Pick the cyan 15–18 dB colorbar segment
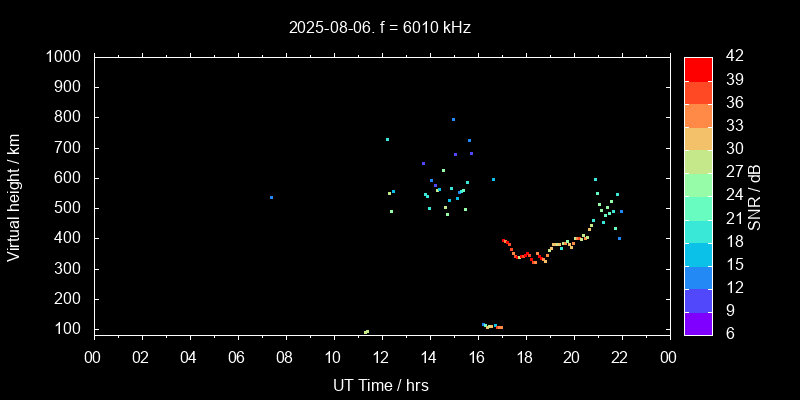The height and width of the screenshot is (400, 800). click(698, 253)
